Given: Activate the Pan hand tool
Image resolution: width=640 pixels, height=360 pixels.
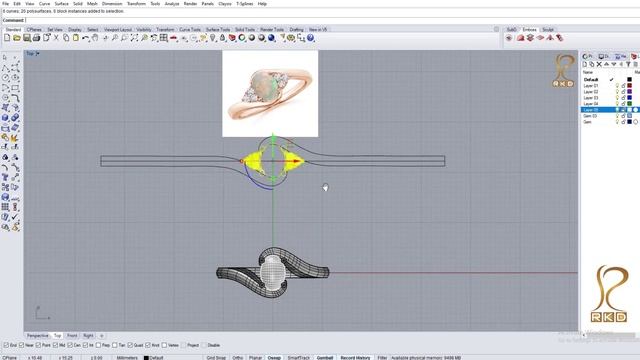Looking at the screenshot, I should click(x=95, y=38).
